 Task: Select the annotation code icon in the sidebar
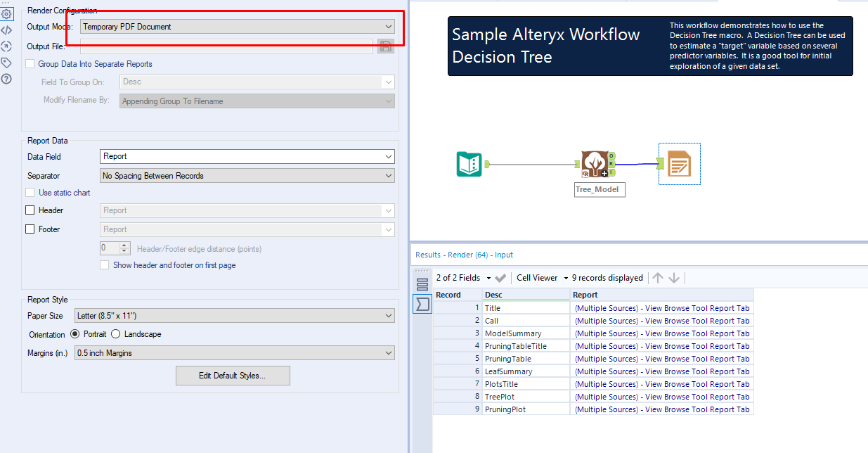coord(7,30)
